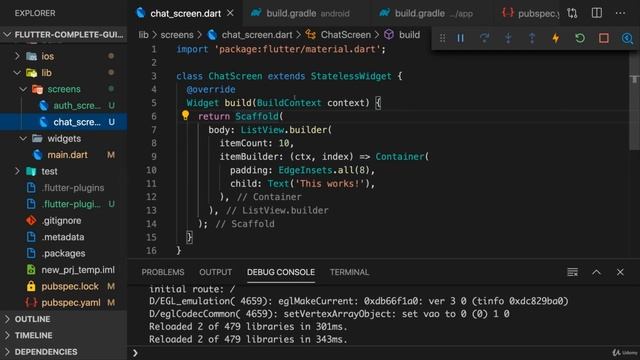
Task: Click the lib breadcrumb
Action: (143, 35)
